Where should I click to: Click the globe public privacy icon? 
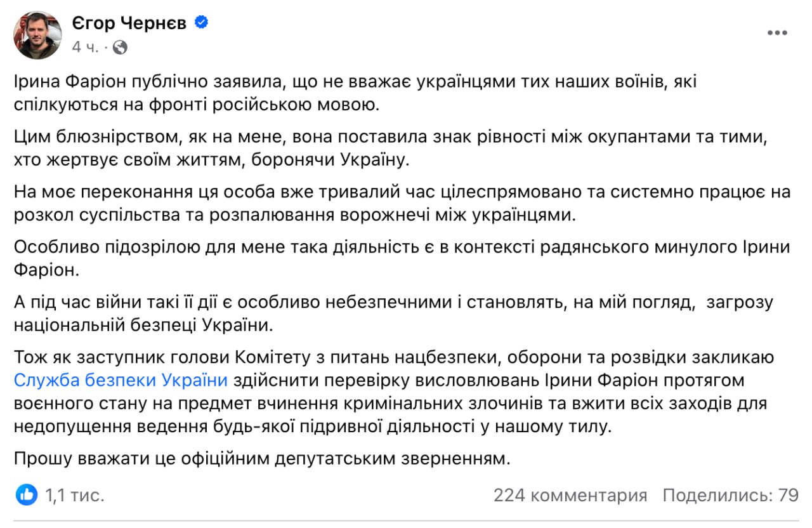120,47
